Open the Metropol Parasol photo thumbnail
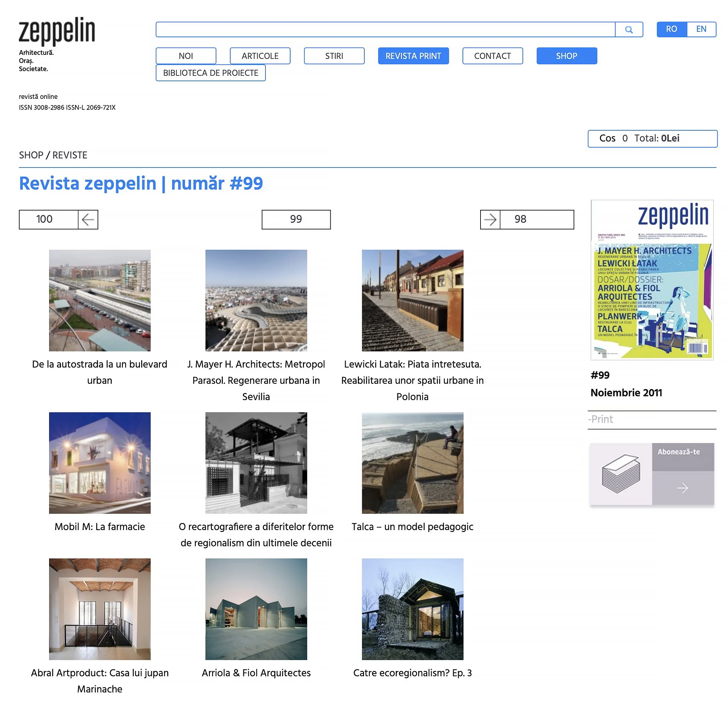The width and height of the screenshot is (728, 704). 256,300
